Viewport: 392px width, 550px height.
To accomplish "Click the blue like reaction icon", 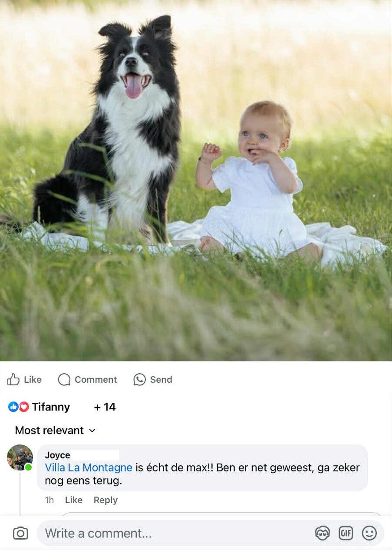I will [x=13, y=407].
